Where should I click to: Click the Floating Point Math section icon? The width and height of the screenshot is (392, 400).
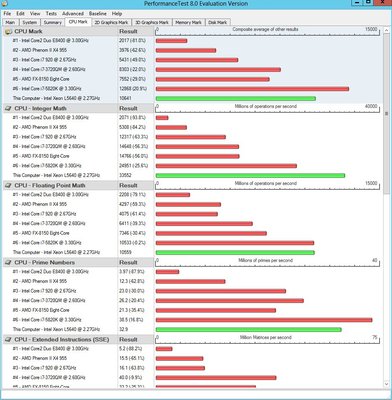pyautogui.click(x=8, y=185)
